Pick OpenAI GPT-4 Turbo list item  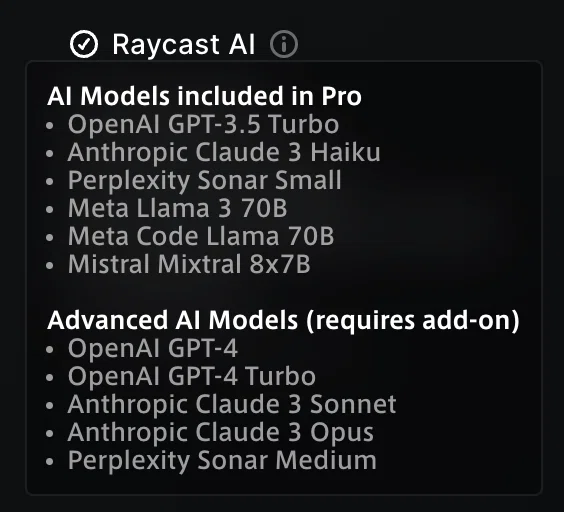pyautogui.click(x=192, y=376)
